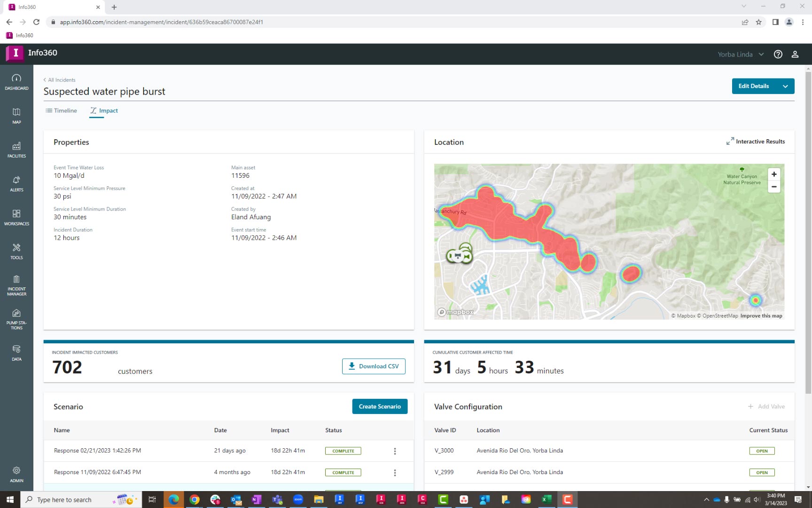
Task: Open Pump Stations in the sidebar
Action: 16,319
